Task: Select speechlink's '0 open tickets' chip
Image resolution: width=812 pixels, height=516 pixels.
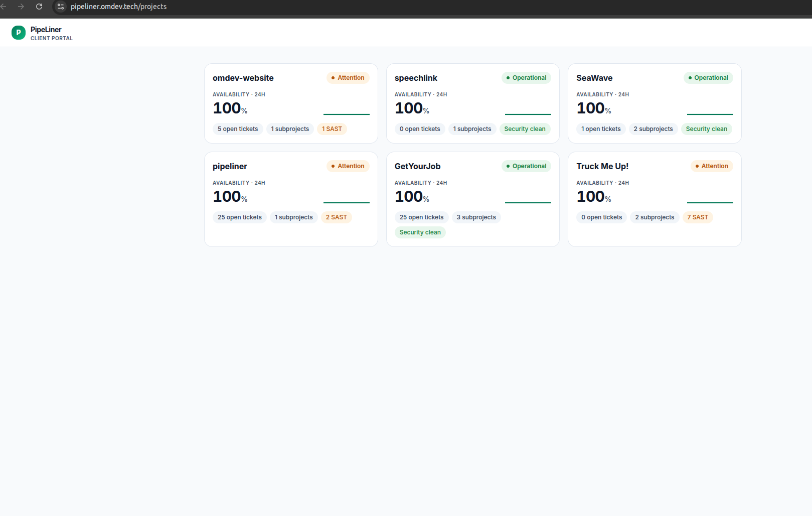Action: [x=420, y=129]
